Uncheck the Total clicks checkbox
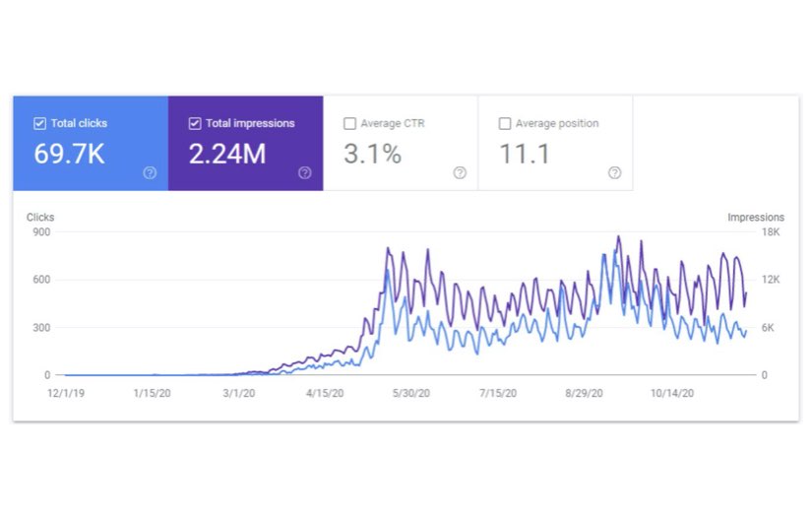The width and height of the screenshot is (812, 517). 40,123
